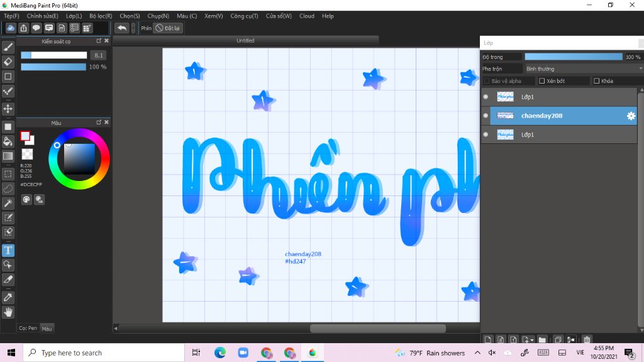Switch to the Untitled canvas tab
Image resolution: width=644 pixels, height=362 pixels.
tap(246, 41)
